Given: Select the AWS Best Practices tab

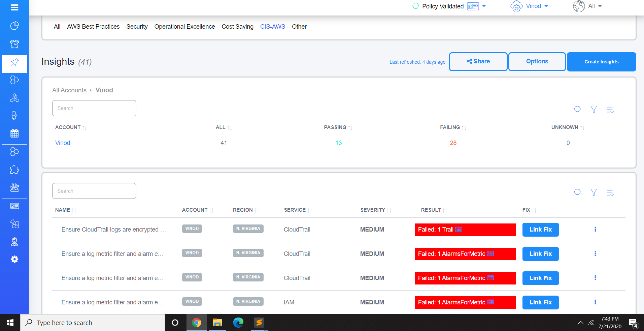Looking at the screenshot, I should pyautogui.click(x=93, y=27).
